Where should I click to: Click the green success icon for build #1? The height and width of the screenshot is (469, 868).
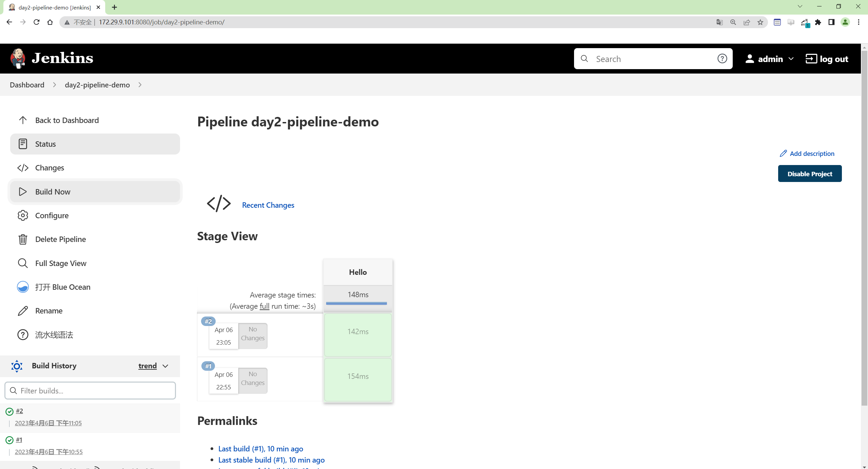pyautogui.click(x=9, y=440)
